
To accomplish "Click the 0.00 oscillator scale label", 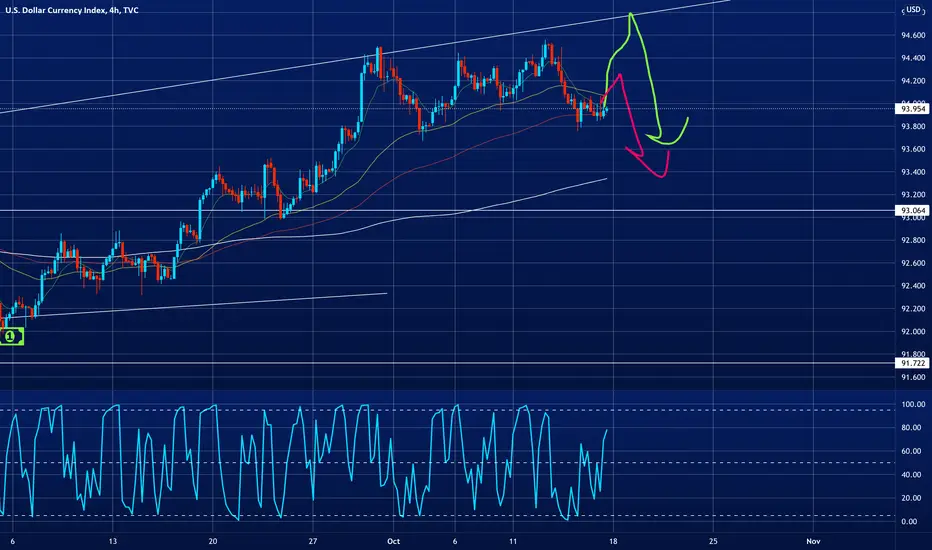I will 909,521.
